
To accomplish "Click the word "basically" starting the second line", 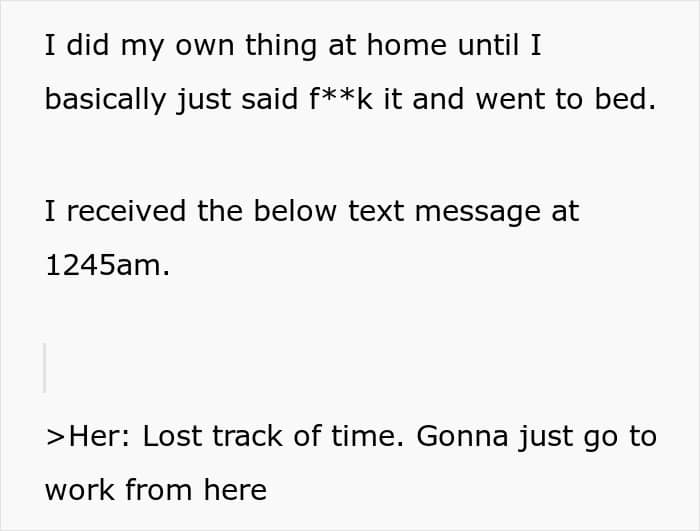I will (x=105, y=99).
